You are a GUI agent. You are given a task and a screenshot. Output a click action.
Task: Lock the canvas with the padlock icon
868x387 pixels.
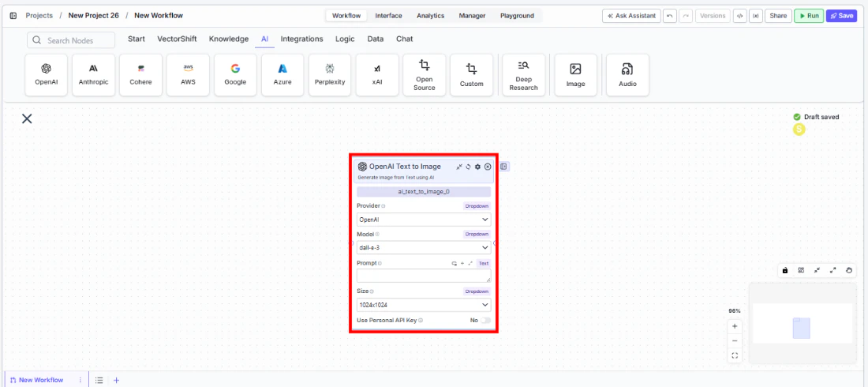[x=785, y=270]
